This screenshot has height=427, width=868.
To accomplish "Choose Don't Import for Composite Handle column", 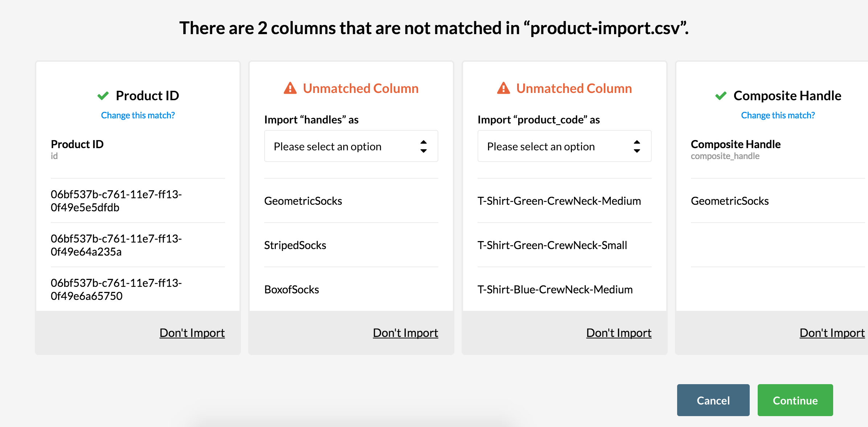I will pos(832,333).
